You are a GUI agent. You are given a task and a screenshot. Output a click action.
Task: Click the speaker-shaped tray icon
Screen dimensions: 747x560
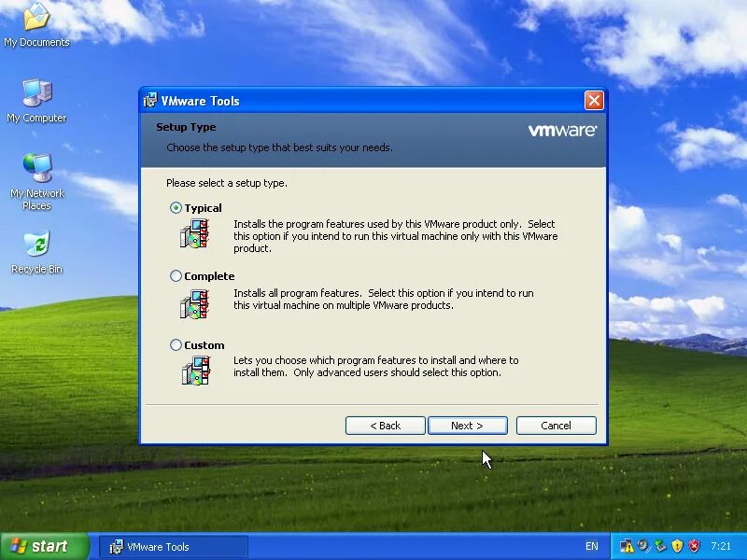point(643,546)
